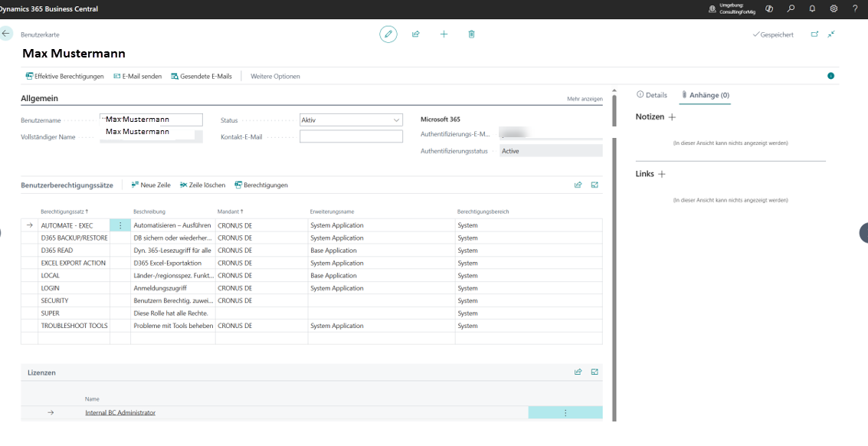Expand Mehr anzeigen in Allgemein

coord(585,99)
